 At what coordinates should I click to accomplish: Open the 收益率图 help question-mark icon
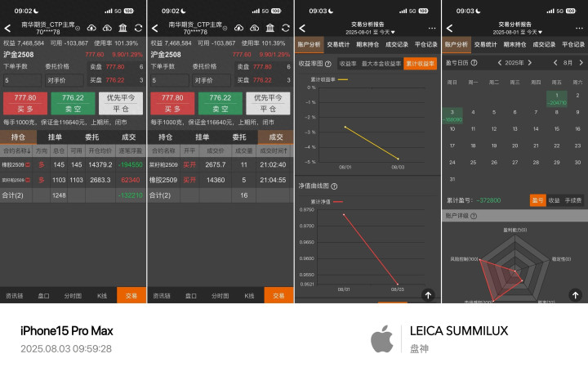tap(328, 64)
